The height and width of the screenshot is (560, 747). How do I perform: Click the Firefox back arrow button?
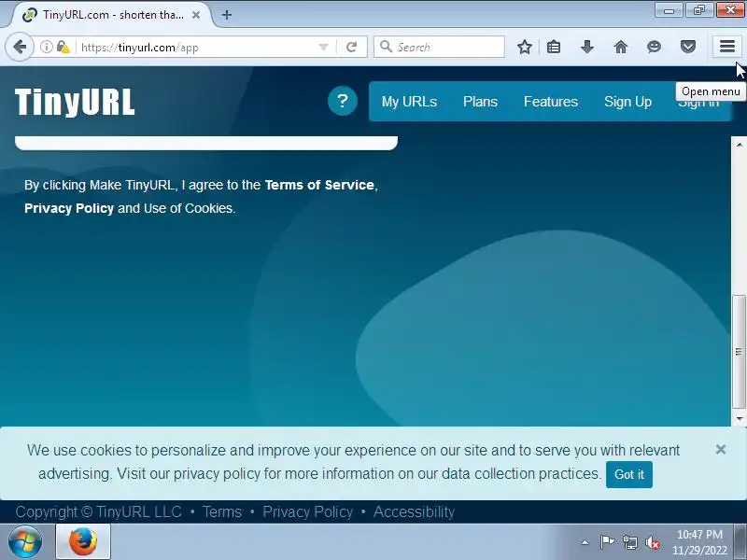coord(20,48)
